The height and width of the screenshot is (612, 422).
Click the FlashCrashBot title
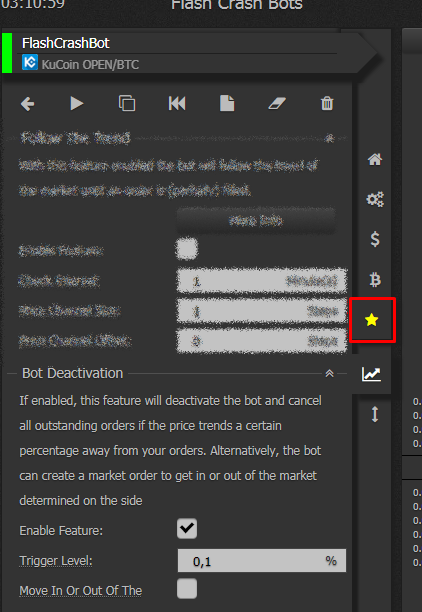[66, 43]
